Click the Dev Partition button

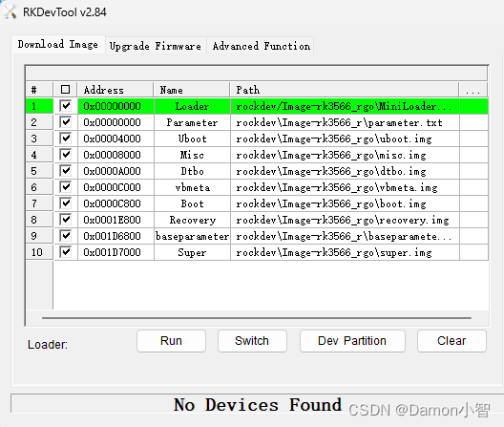(x=352, y=341)
